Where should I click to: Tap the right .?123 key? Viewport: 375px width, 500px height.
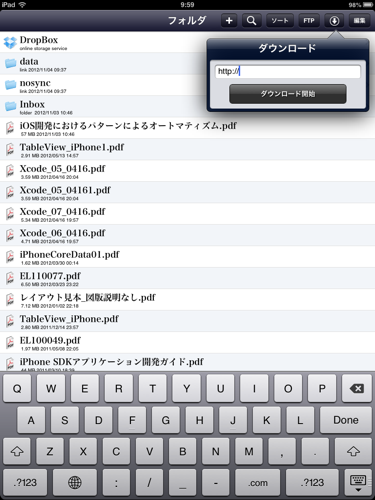click(312, 482)
